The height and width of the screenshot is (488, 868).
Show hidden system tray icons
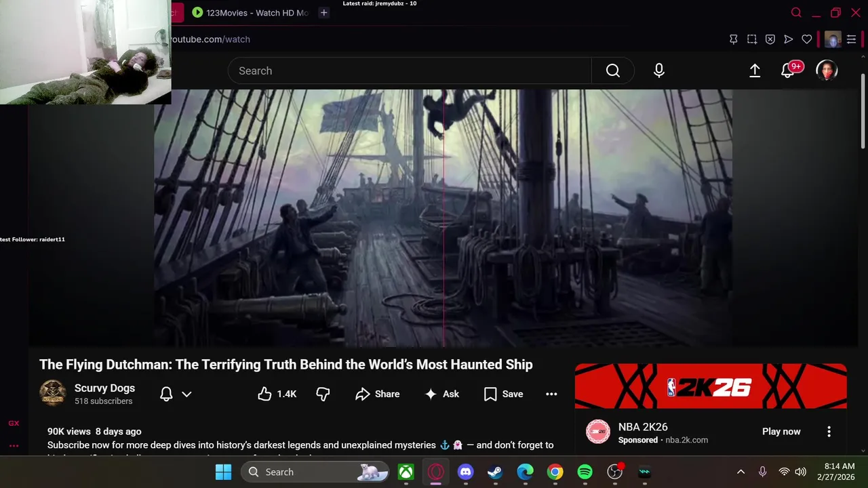tap(741, 472)
